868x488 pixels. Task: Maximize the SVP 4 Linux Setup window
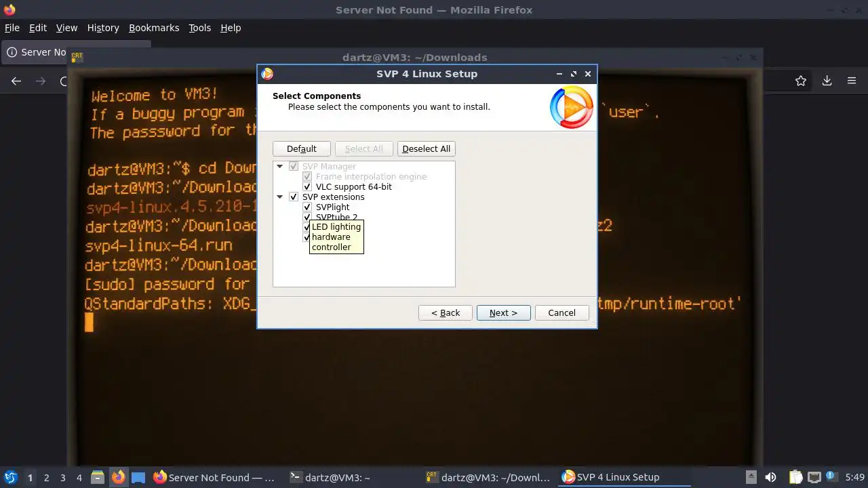coord(574,74)
